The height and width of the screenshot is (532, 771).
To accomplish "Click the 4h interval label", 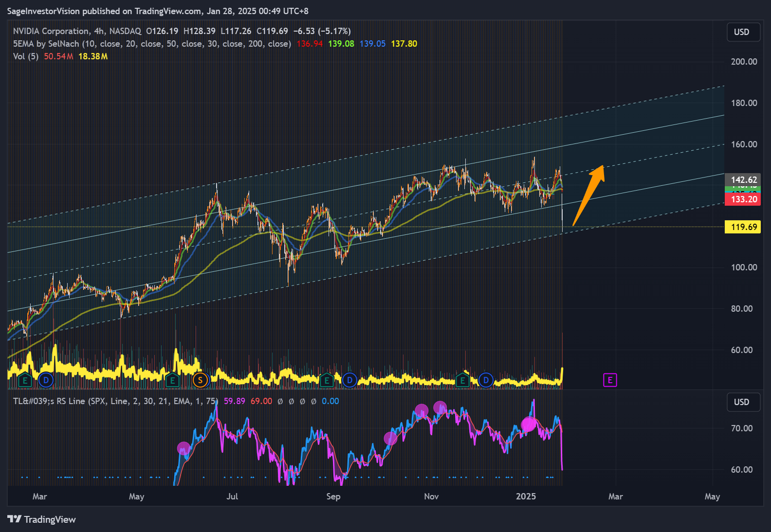I will click(x=99, y=31).
